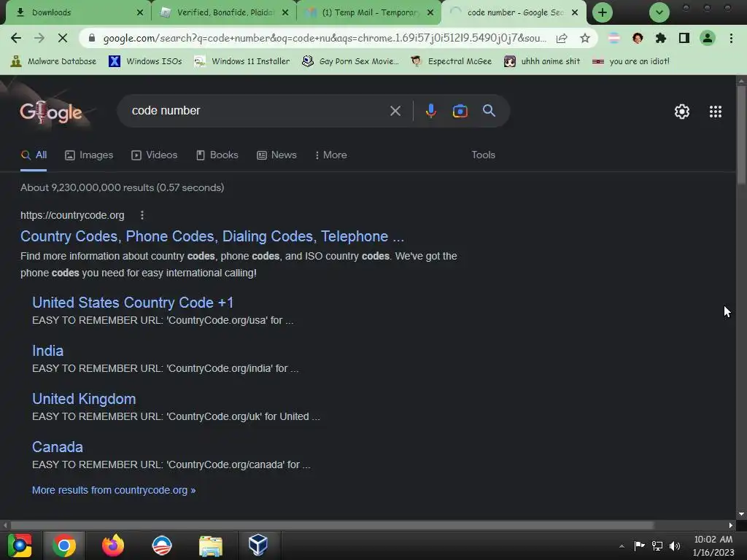Open United States Country Code +1 link

(x=133, y=303)
